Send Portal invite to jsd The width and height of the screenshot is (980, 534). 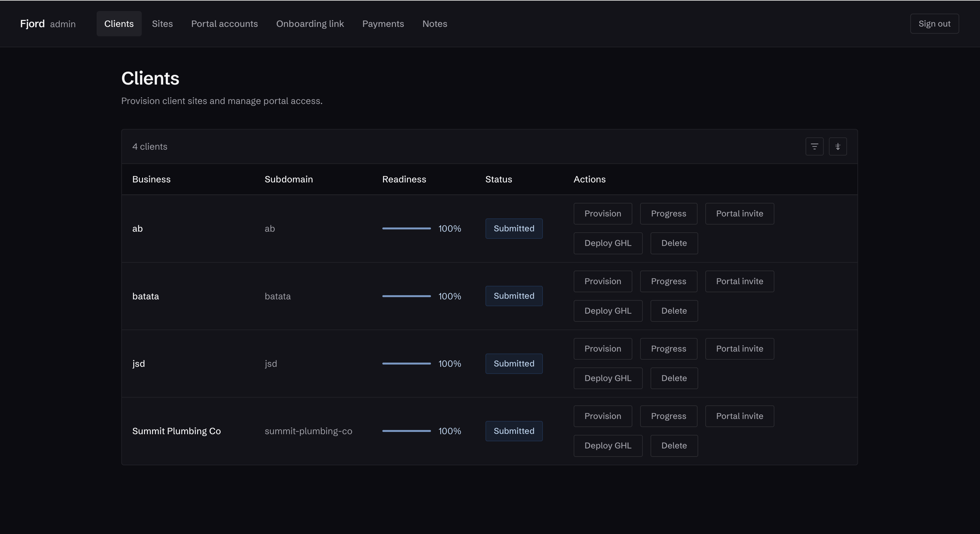click(740, 349)
